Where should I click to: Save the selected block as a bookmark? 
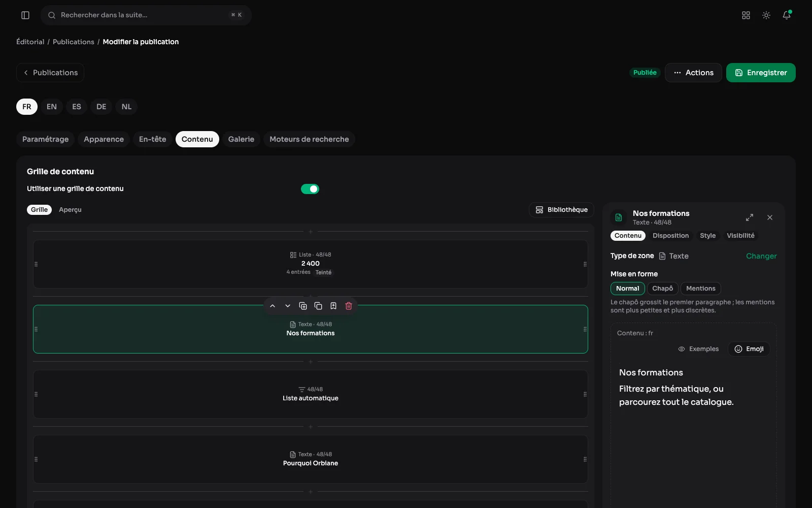click(333, 306)
